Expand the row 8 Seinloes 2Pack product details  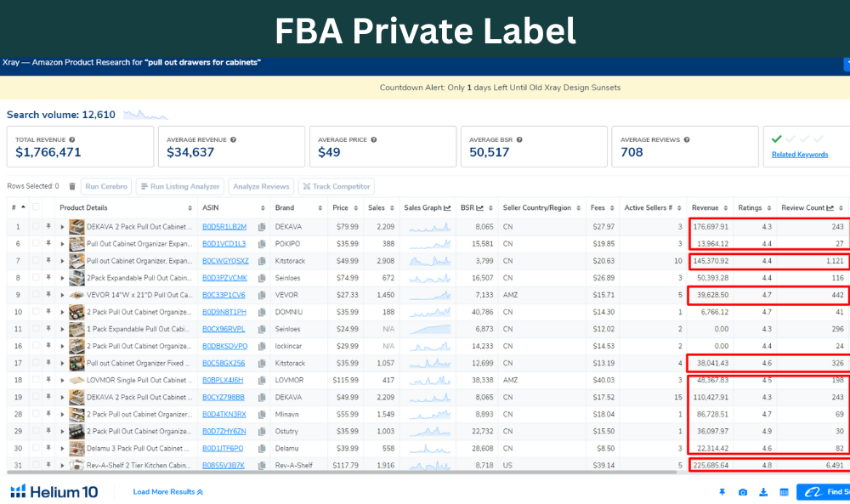[62, 278]
